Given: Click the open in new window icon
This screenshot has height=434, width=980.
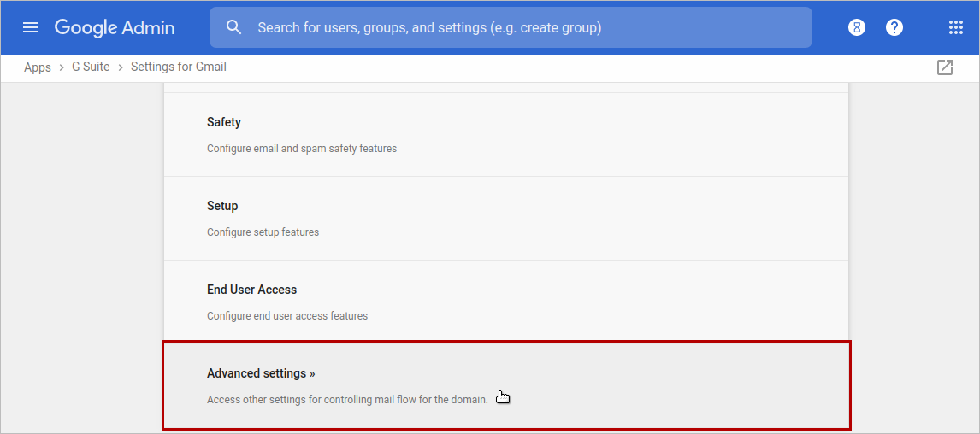Looking at the screenshot, I should [x=945, y=67].
